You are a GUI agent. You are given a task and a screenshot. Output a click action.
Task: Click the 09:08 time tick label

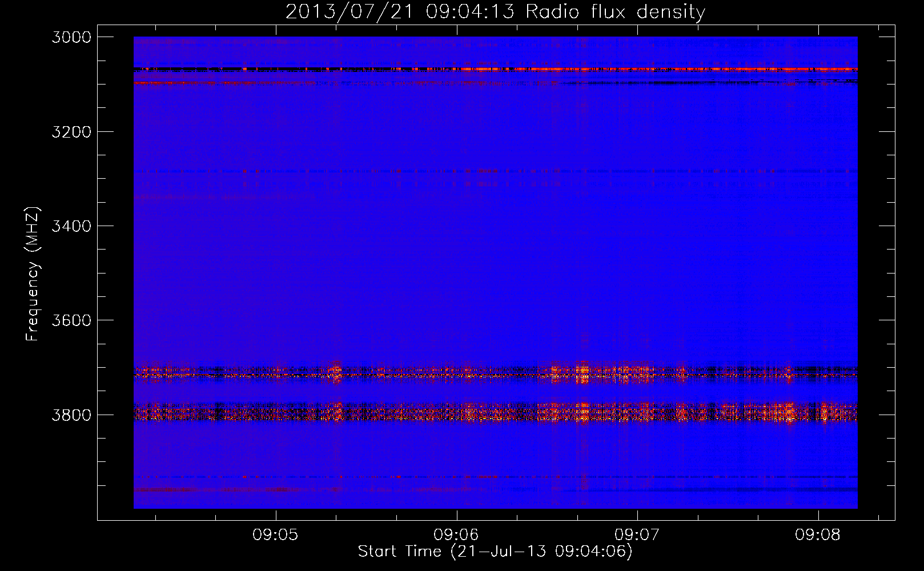tap(818, 535)
